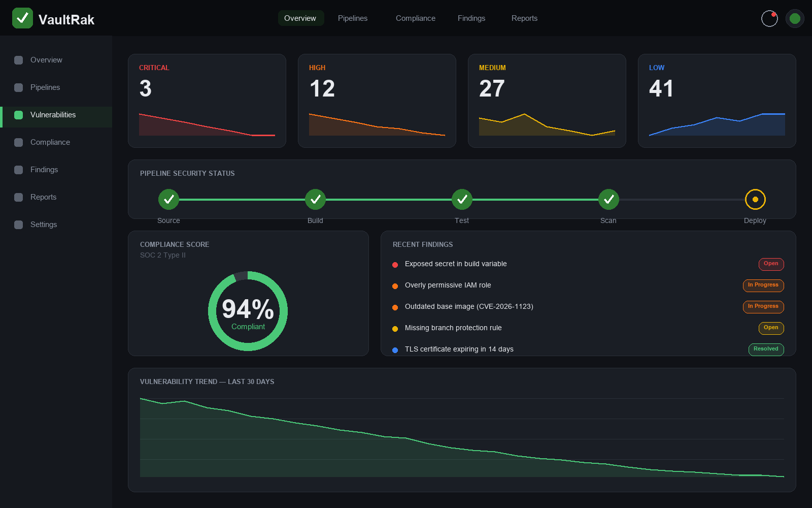Select the Test stage checkmark icon

pos(462,199)
